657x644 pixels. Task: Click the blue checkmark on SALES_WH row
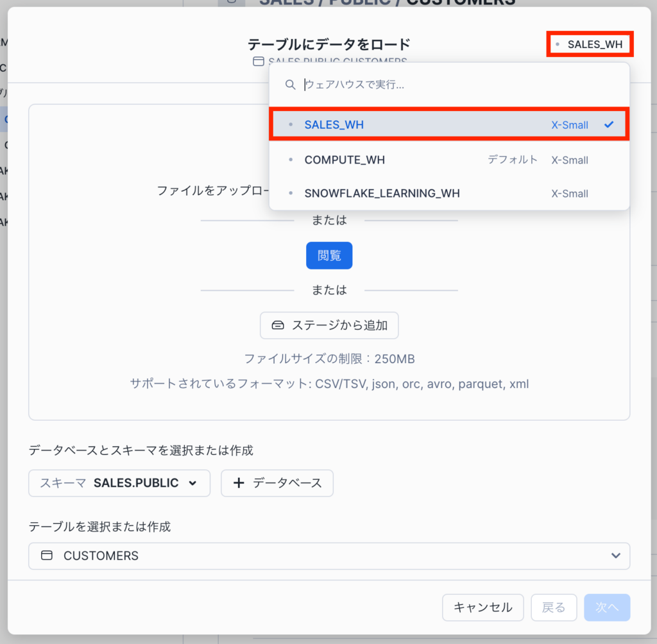[609, 124]
